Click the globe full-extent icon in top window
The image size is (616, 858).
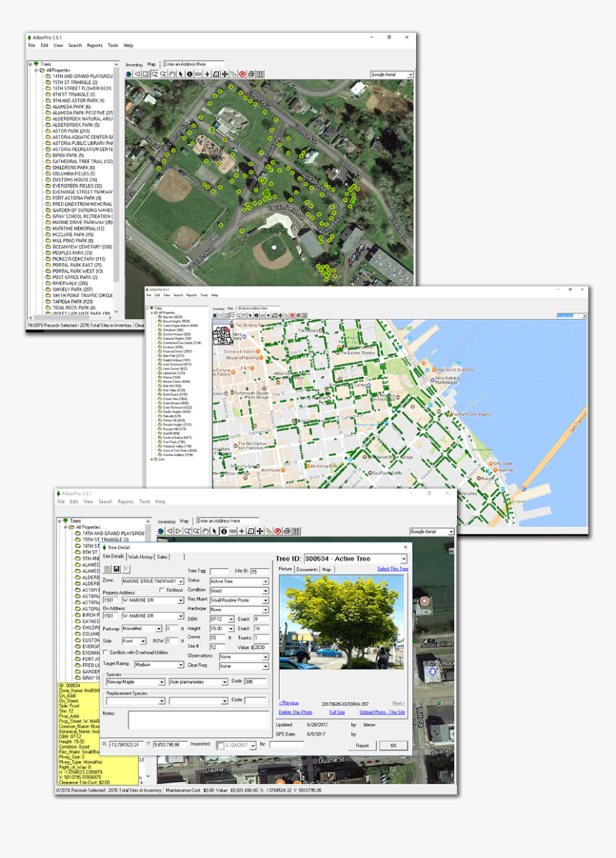coord(128,74)
